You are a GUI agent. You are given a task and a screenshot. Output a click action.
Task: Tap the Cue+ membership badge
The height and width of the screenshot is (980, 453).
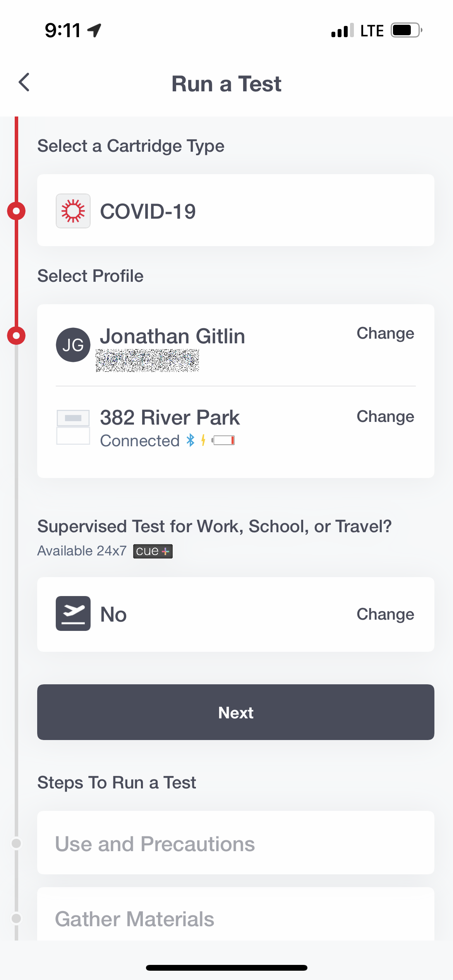click(153, 551)
